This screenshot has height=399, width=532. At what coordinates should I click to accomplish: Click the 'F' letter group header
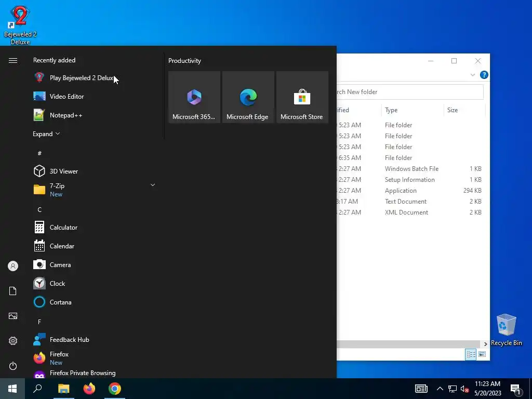[x=39, y=322]
